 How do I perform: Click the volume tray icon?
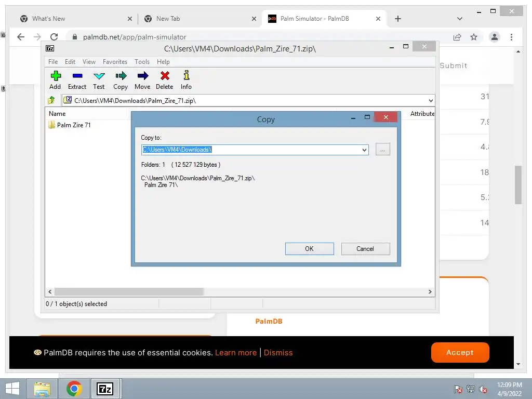(483, 389)
